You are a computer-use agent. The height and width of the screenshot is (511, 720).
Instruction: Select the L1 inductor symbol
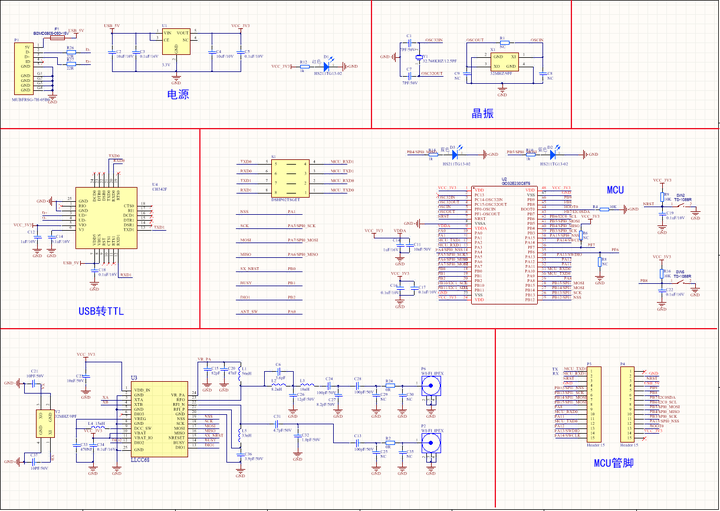tap(240, 375)
